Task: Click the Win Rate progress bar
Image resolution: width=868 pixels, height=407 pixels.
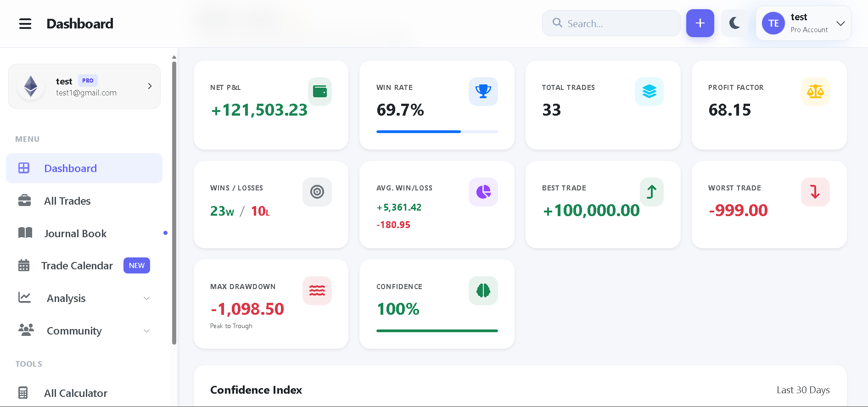Action: pyautogui.click(x=437, y=132)
